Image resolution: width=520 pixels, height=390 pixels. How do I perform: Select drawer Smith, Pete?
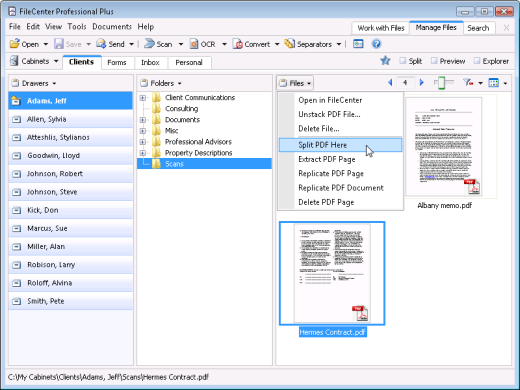click(70, 301)
